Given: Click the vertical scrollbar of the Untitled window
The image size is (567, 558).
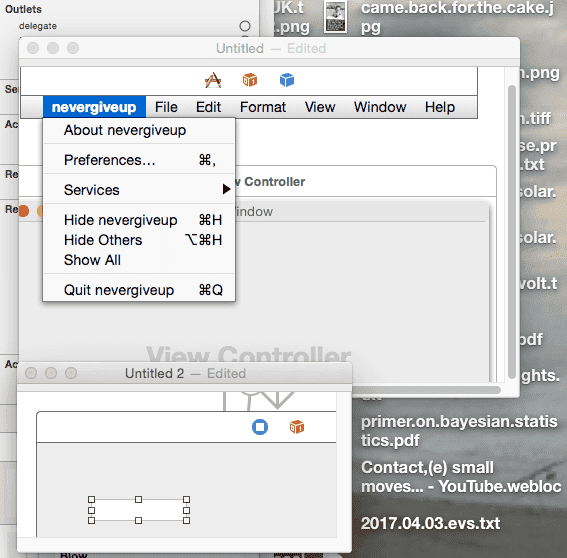Looking at the screenshot, I should 512,231.
